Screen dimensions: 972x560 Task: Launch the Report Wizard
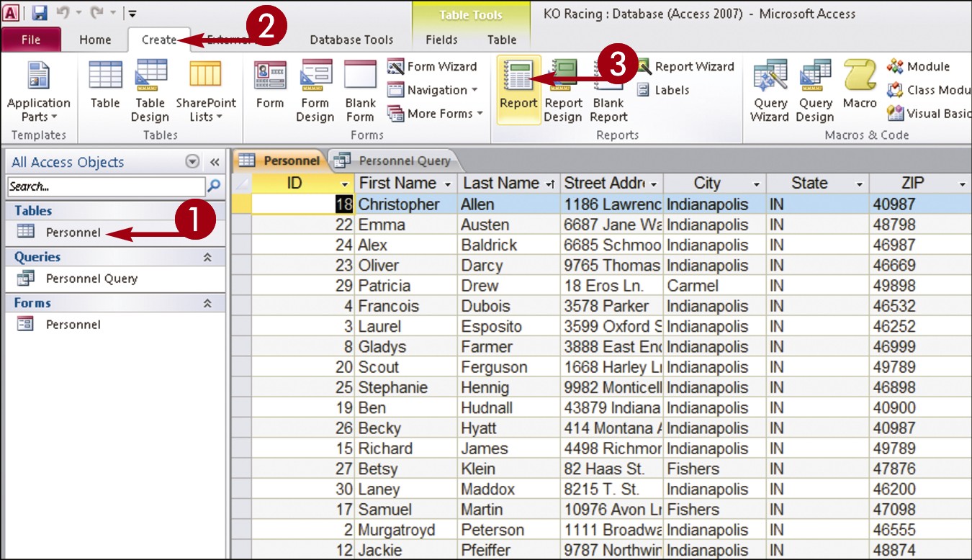(685, 66)
